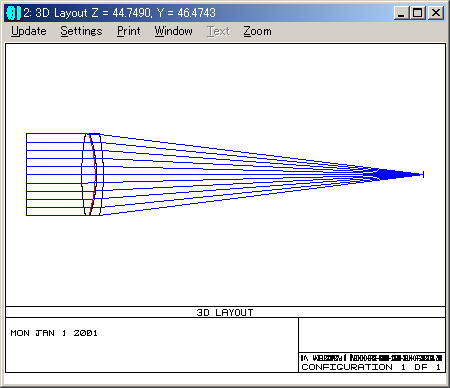The width and height of the screenshot is (450, 388).
Task: Click the image plane marker at ray focus
Action: [423, 174]
